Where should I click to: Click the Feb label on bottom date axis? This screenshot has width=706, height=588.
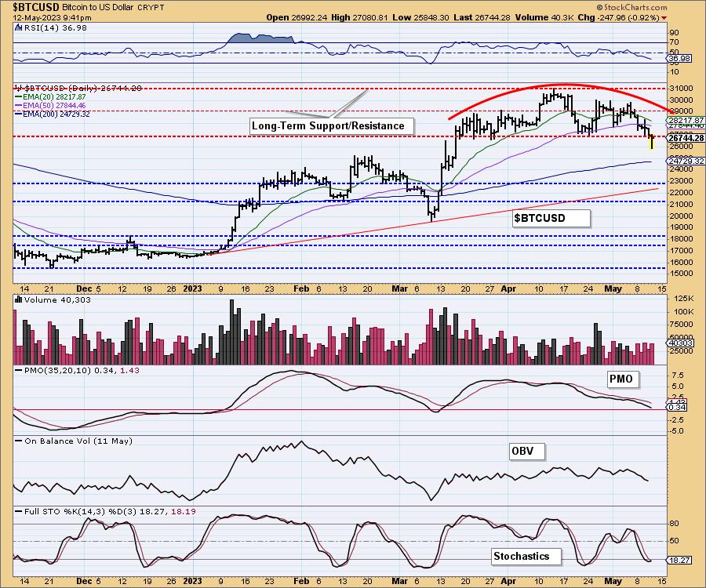[301, 581]
